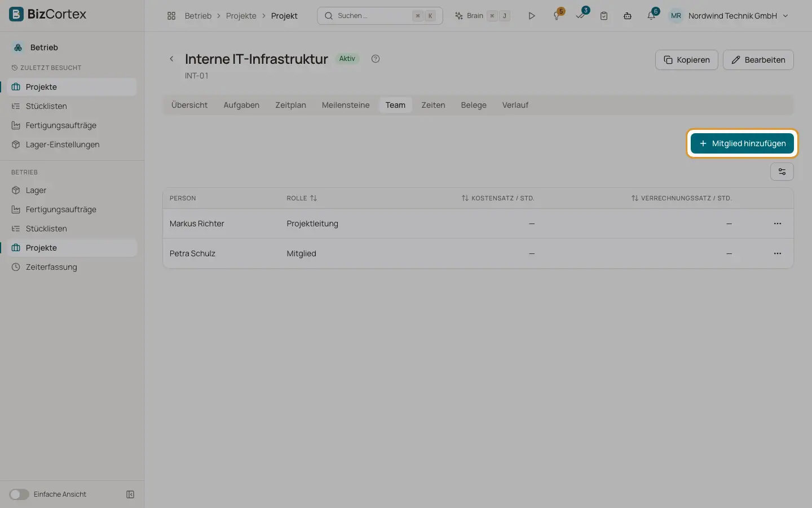Open the apps grid icon beside Betrieb breadcrumb
The width and height of the screenshot is (812, 508).
[x=171, y=16]
